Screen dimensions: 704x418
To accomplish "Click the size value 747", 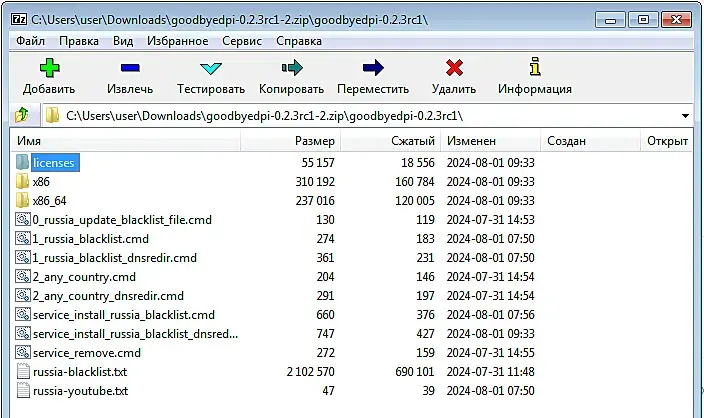I will point(326,334).
